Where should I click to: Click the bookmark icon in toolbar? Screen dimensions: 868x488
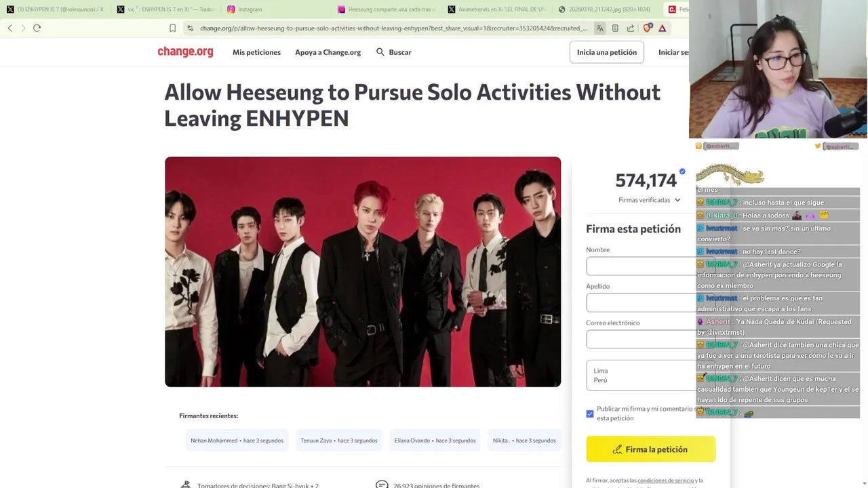172,28
